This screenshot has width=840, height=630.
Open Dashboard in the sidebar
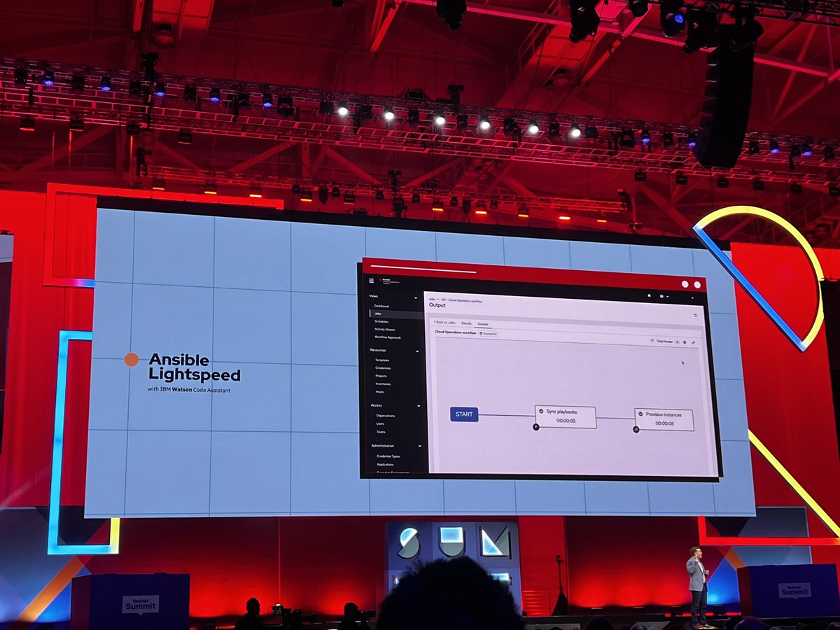pyautogui.click(x=381, y=306)
